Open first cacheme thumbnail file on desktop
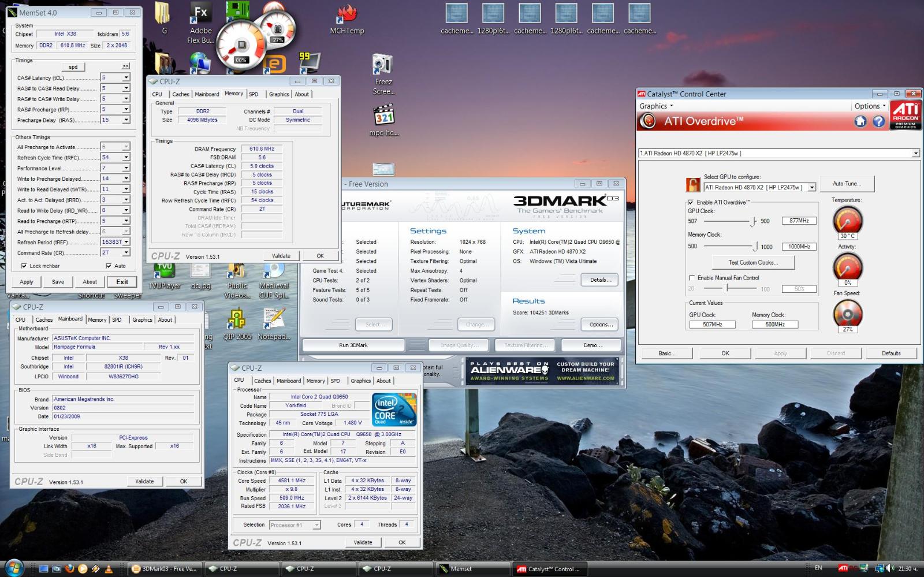The width and height of the screenshot is (924, 577). click(457, 19)
